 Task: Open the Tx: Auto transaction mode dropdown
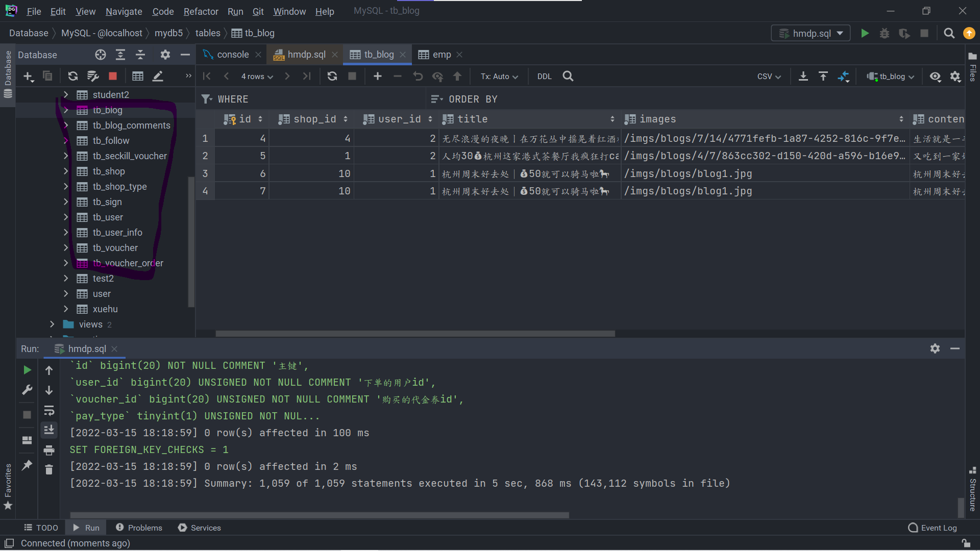499,76
